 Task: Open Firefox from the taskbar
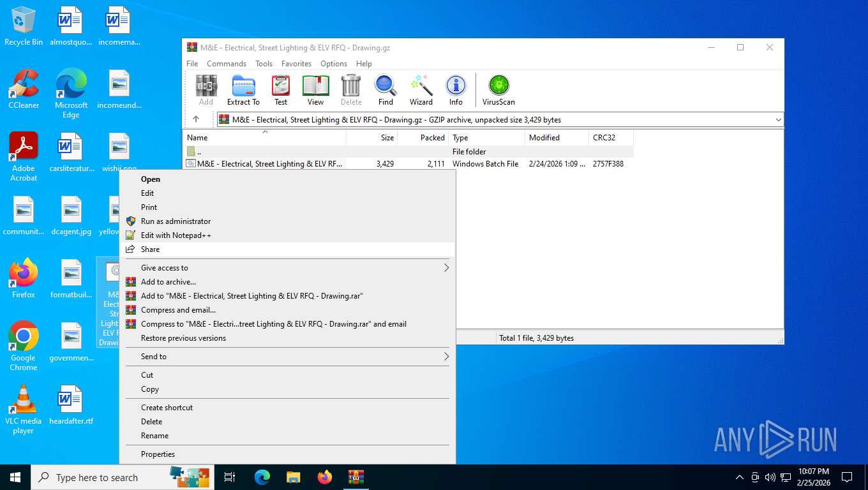[x=325, y=477]
